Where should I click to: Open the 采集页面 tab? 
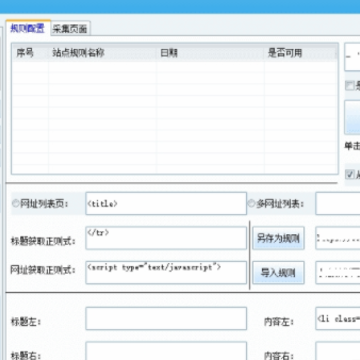[70, 29]
